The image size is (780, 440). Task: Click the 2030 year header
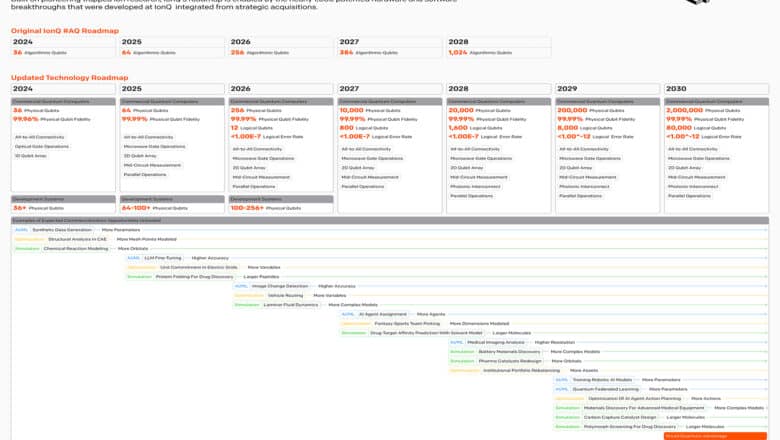coord(716,88)
